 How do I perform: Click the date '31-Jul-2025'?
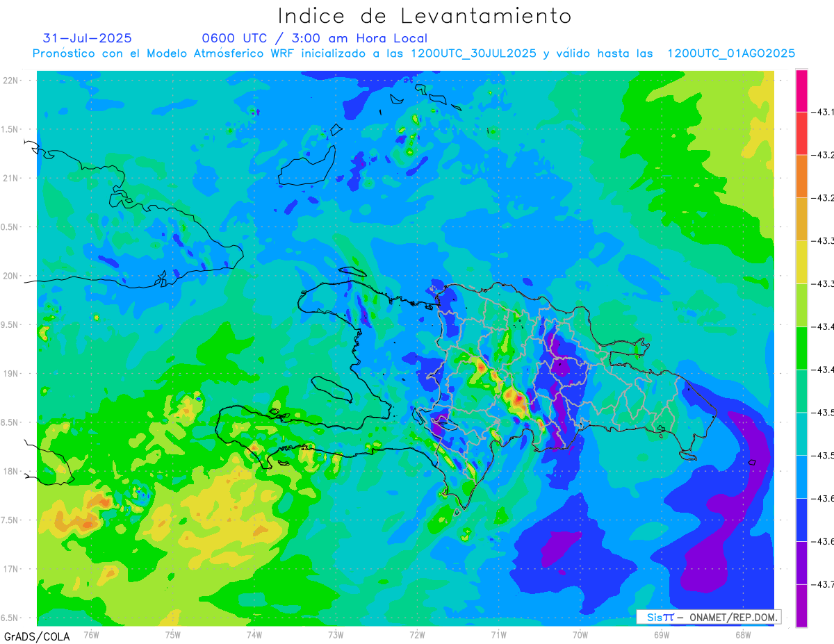point(88,38)
